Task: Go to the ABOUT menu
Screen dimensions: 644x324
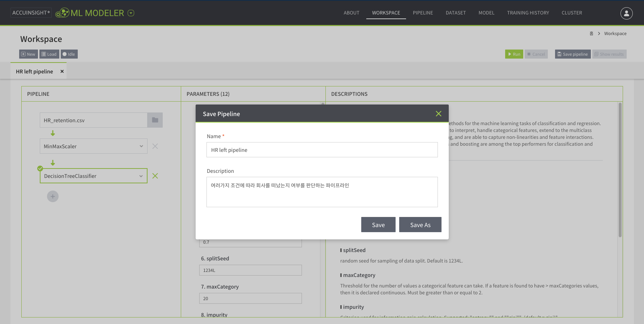Action: (351, 13)
